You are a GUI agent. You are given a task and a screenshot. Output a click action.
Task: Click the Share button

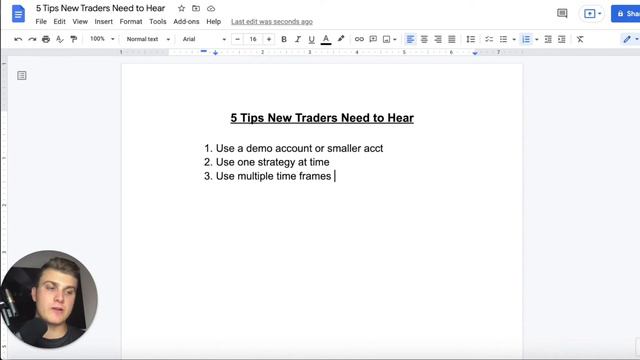pyautogui.click(x=626, y=13)
